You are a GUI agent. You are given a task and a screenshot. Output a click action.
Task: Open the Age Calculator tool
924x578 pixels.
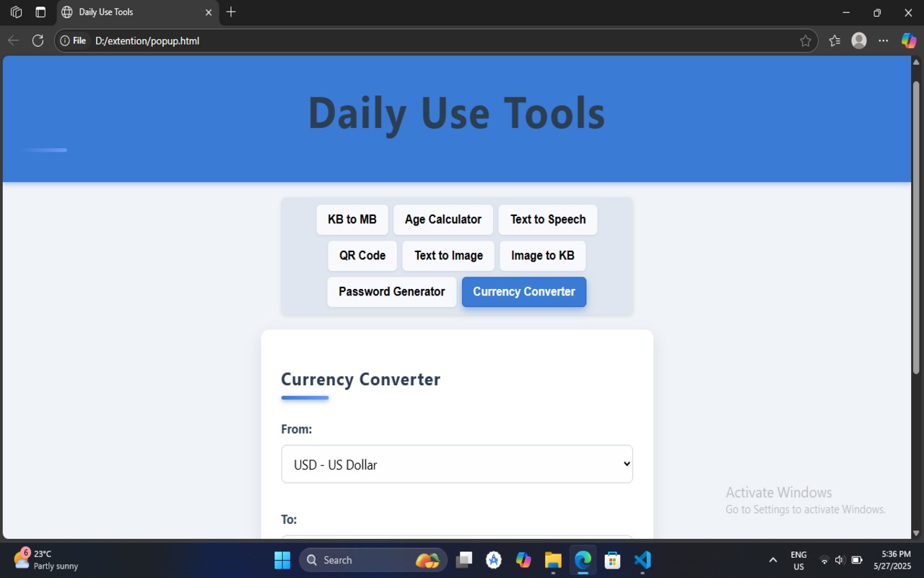click(443, 219)
